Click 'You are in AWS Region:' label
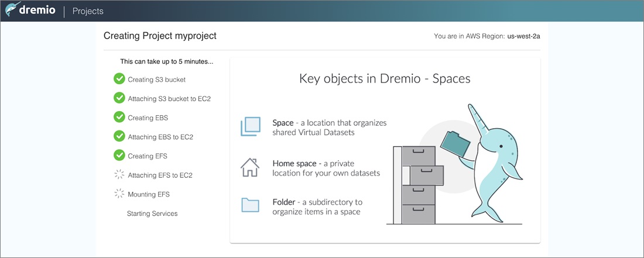Viewport: 644px width, 258px height. coord(469,36)
